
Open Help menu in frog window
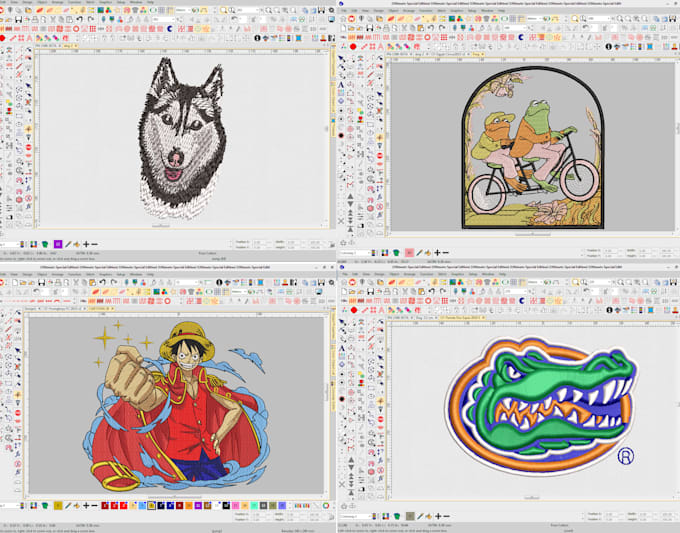click(x=501, y=10)
